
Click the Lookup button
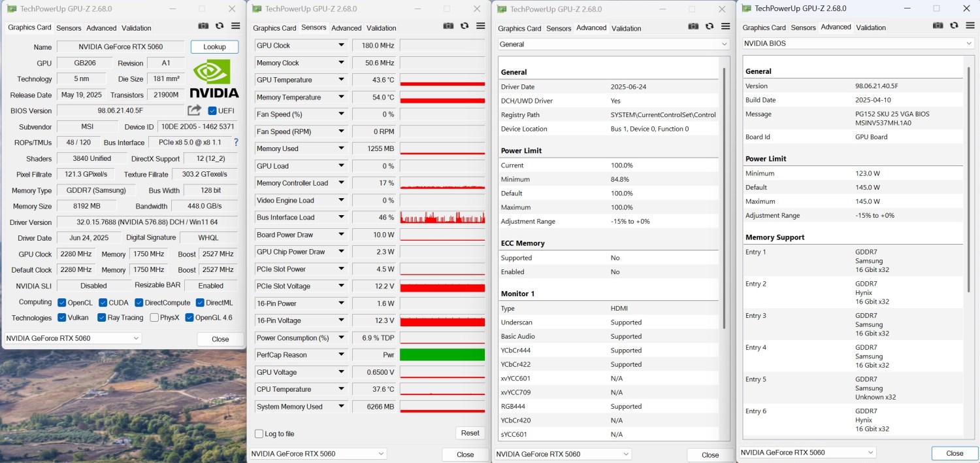coord(214,47)
